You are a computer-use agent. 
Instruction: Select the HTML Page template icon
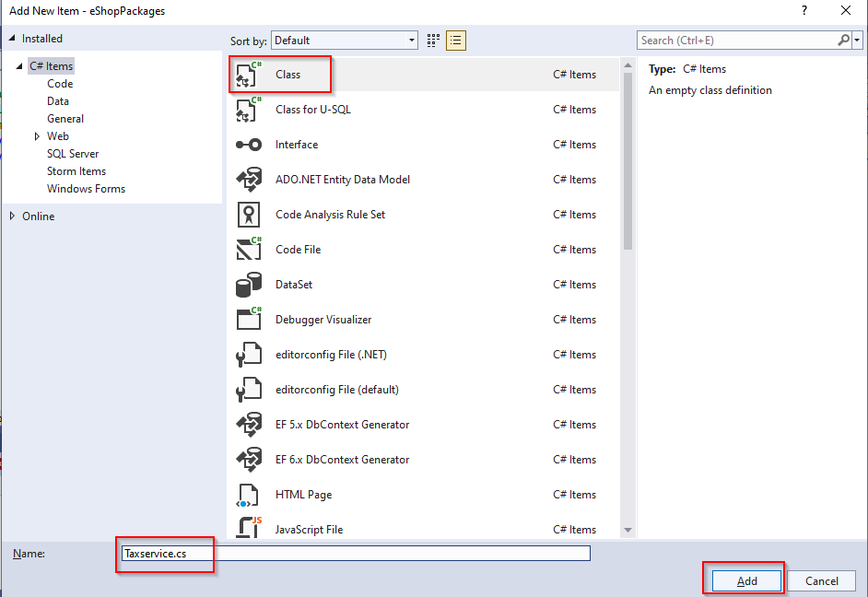pos(249,495)
